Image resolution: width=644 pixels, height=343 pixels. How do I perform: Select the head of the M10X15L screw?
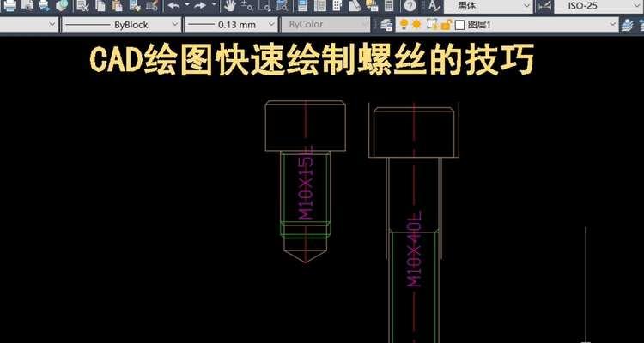click(305, 126)
